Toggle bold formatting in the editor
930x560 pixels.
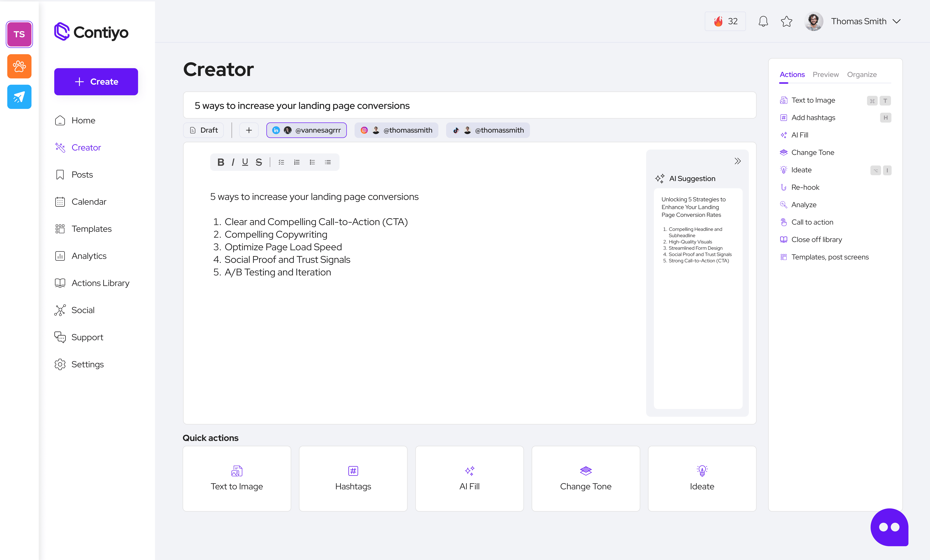(221, 162)
